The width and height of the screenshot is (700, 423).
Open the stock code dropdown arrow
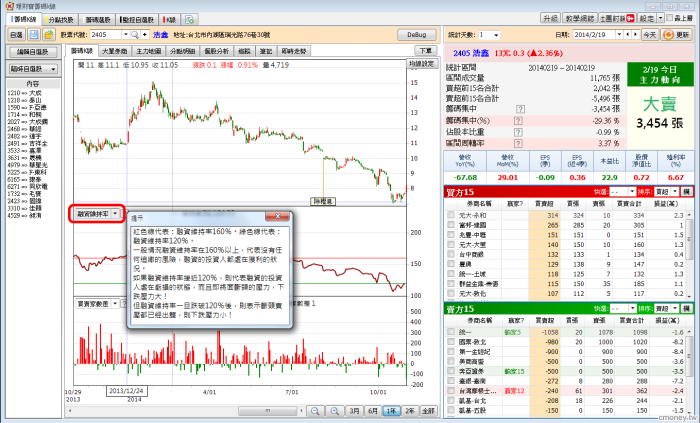pyautogui.click(x=125, y=34)
